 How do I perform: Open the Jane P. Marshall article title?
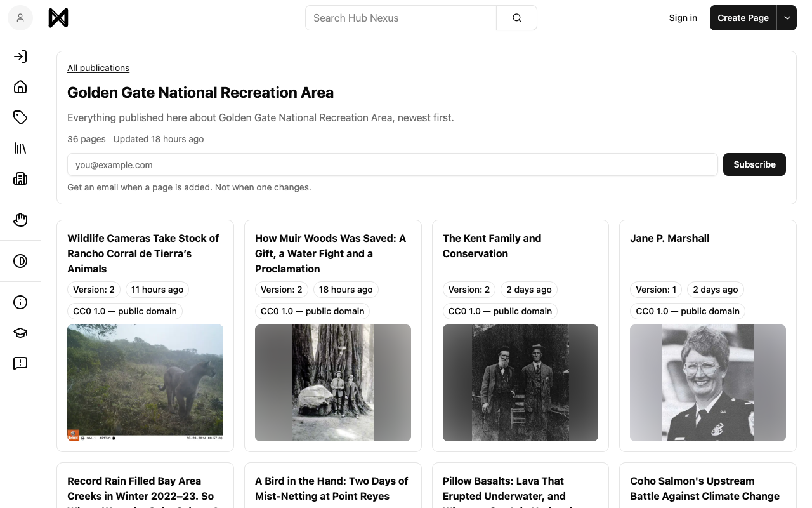click(670, 238)
